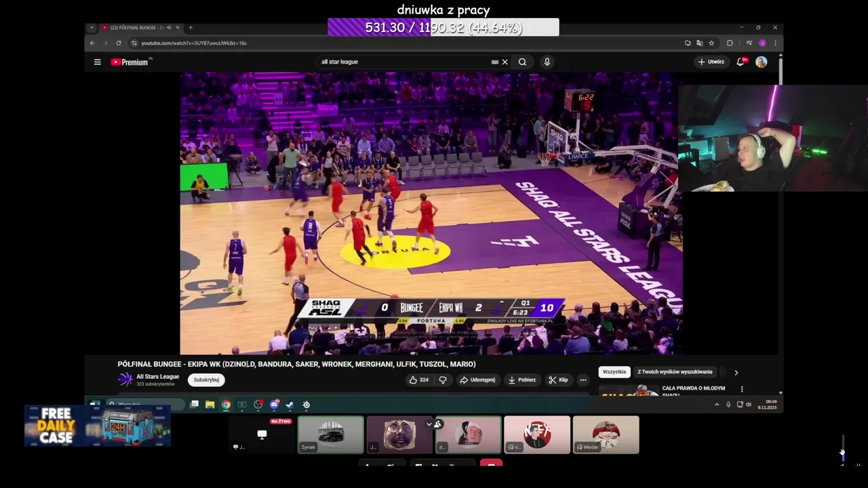Click the Utwórz create button
This screenshot has height=488, width=868.
(711, 62)
